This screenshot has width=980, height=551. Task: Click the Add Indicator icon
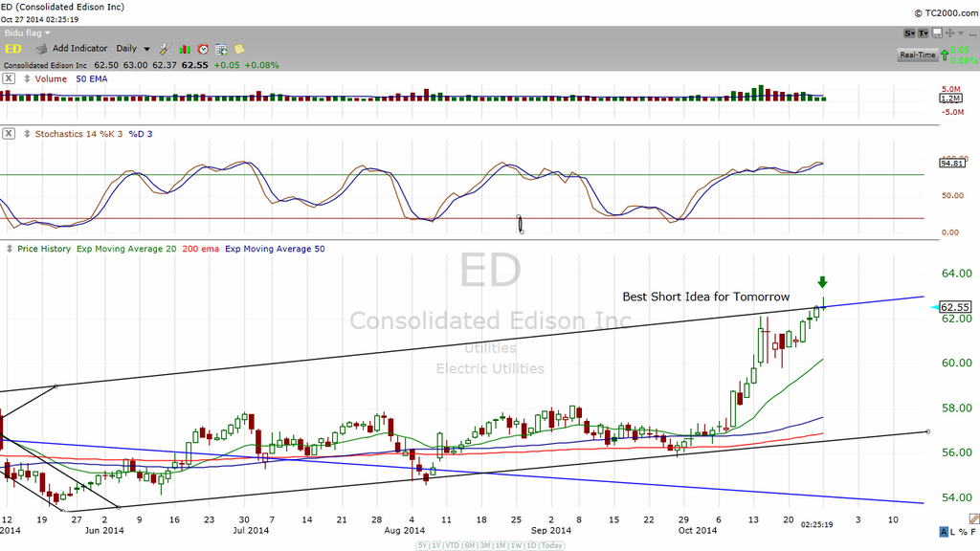[x=41, y=49]
